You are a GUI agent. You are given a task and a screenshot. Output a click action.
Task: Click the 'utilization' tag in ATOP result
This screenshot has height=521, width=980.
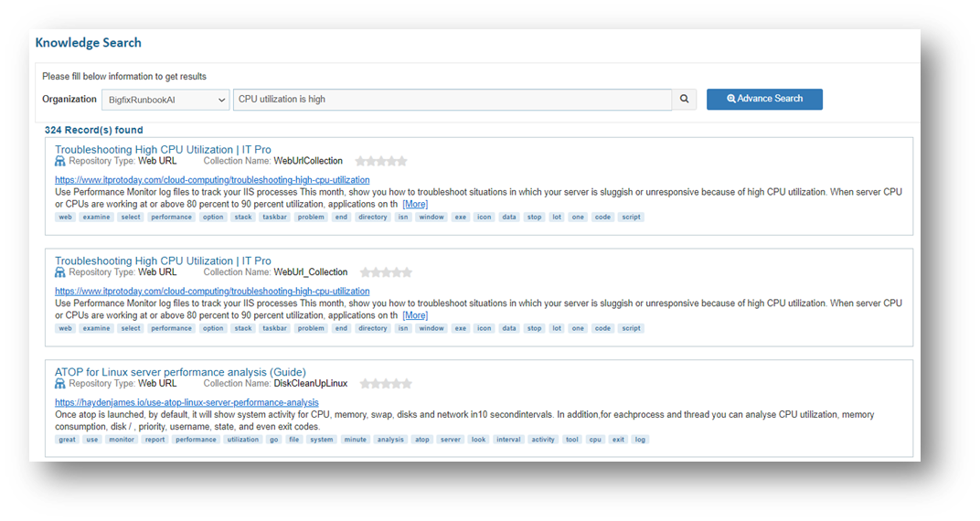click(243, 440)
